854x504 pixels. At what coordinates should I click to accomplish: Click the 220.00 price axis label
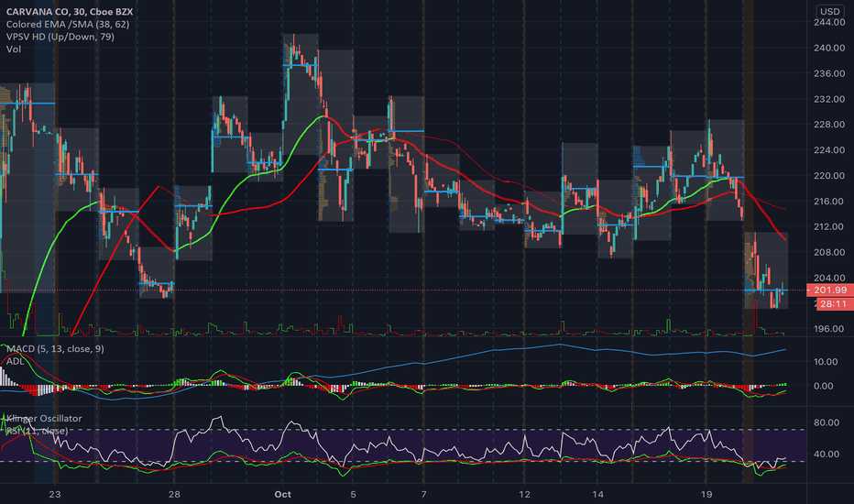click(829, 175)
